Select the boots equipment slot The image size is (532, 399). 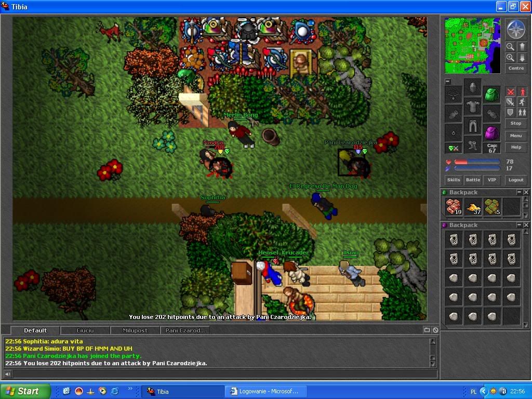(x=473, y=145)
